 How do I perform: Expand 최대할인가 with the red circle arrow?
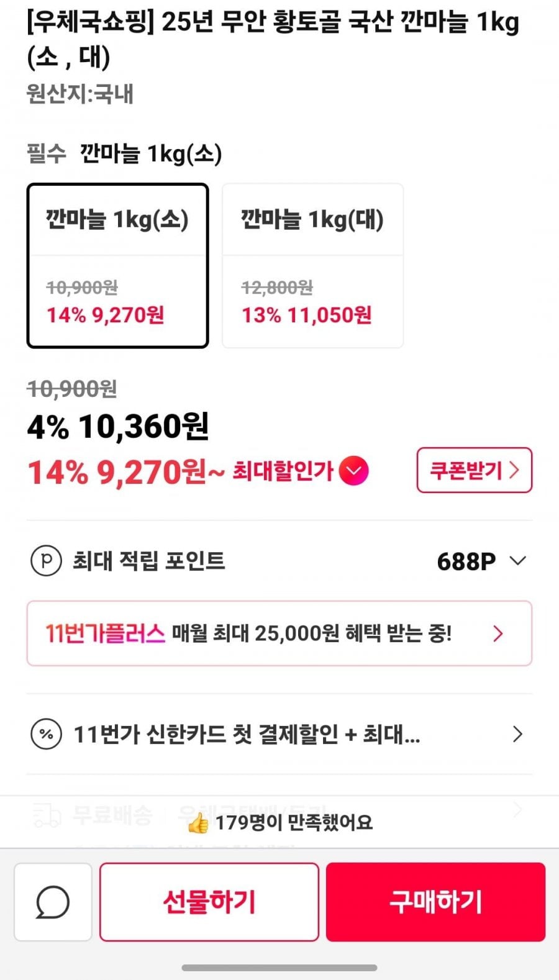(354, 471)
